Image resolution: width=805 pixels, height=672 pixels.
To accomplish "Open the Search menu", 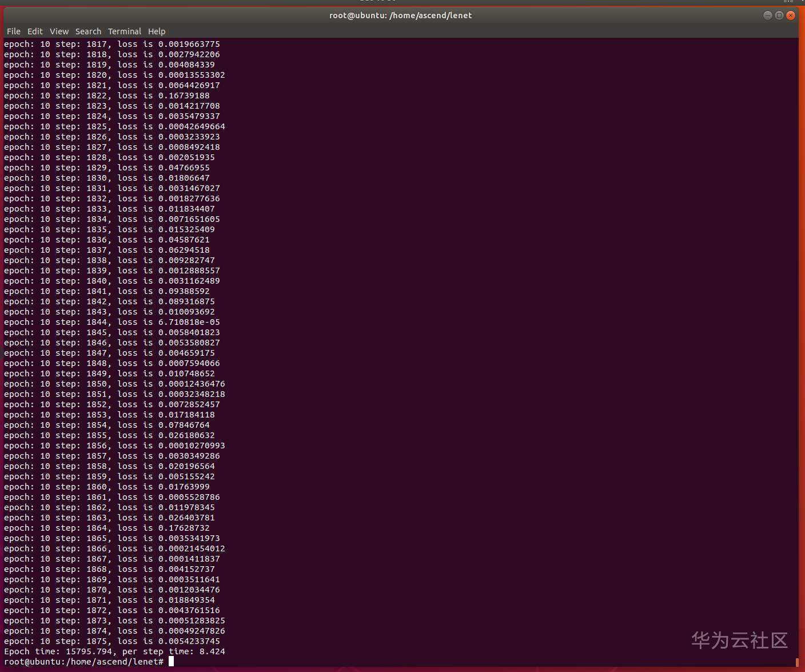I will (88, 31).
